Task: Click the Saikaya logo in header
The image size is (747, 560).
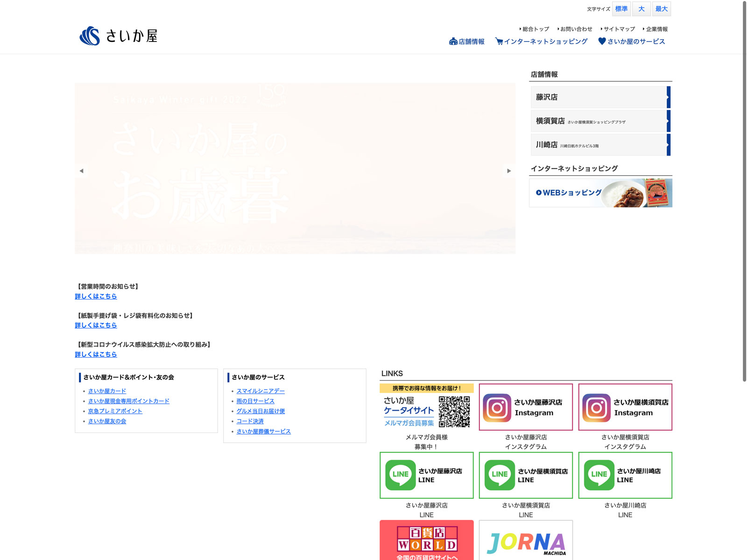Action: pos(119,36)
